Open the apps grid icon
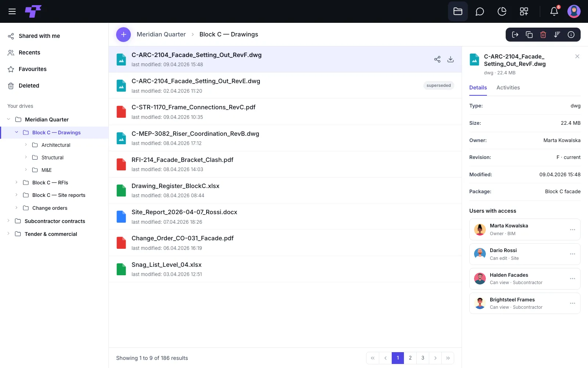Screen dimensions: 588x368 (524, 11)
